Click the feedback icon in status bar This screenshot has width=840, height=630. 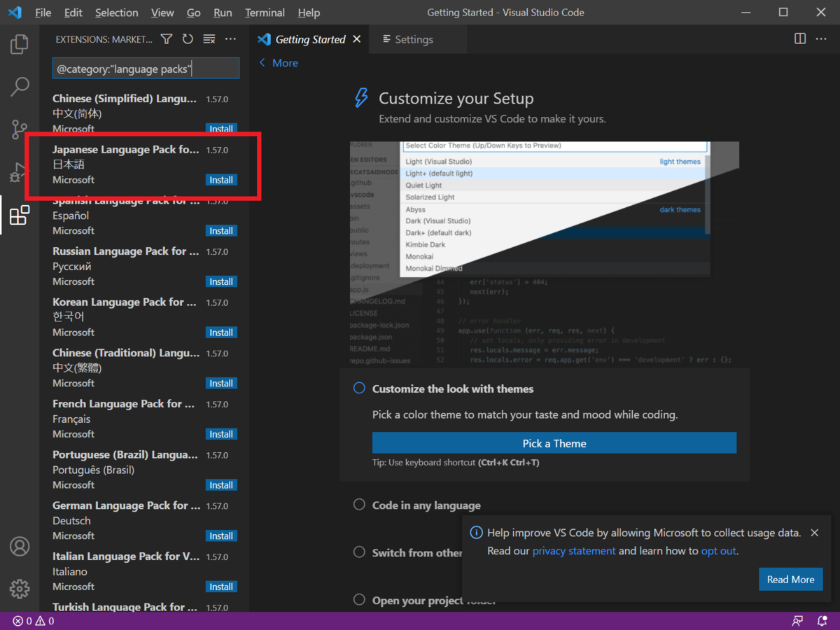point(797,621)
